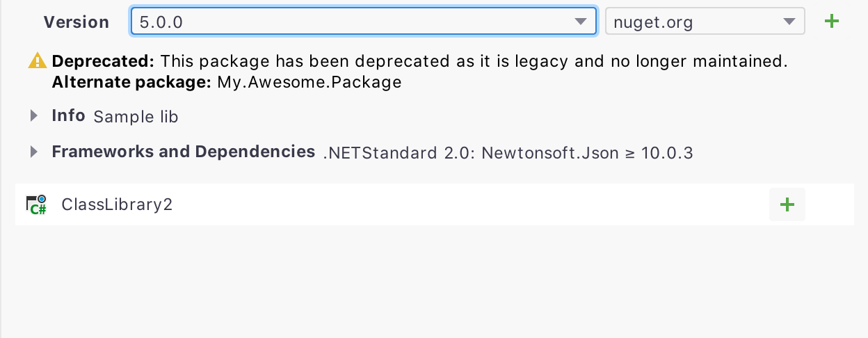
Task: Open the Version dropdown arrow
Action: click(581, 22)
